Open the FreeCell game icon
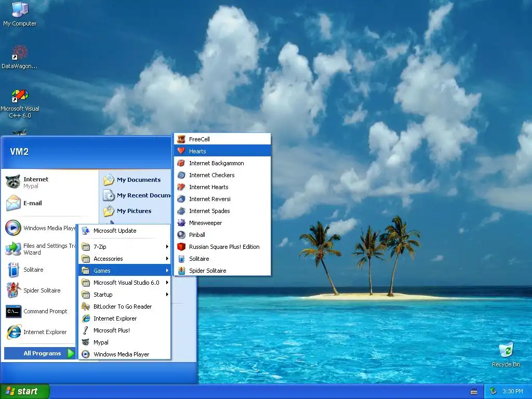 click(x=181, y=139)
